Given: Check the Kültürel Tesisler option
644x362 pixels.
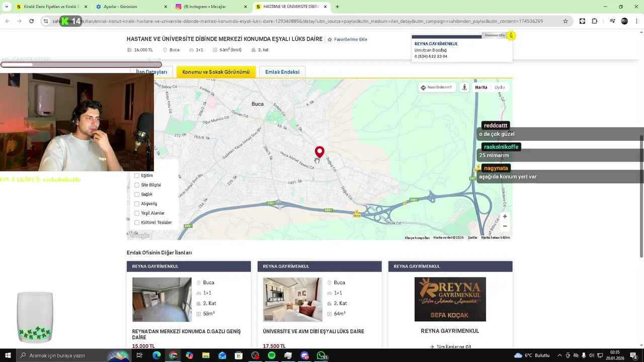Looking at the screenshot, I should [137, 222].
